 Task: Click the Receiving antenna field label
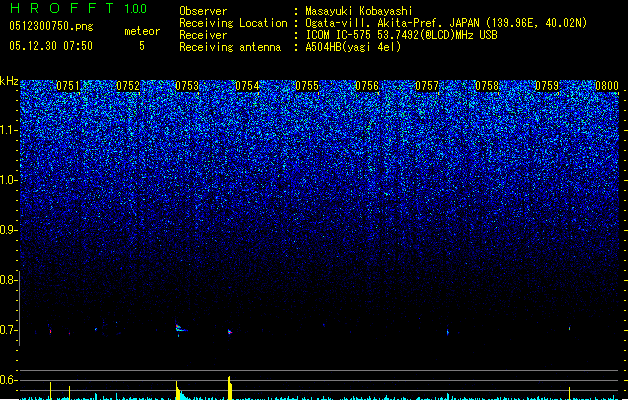(x=230, y=47)
